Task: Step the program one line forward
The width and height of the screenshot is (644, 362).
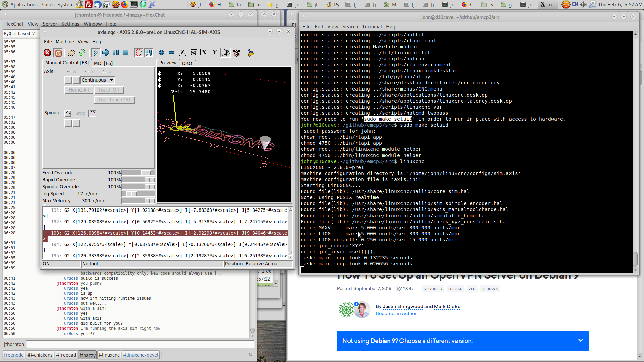Action: click(106, 53)
